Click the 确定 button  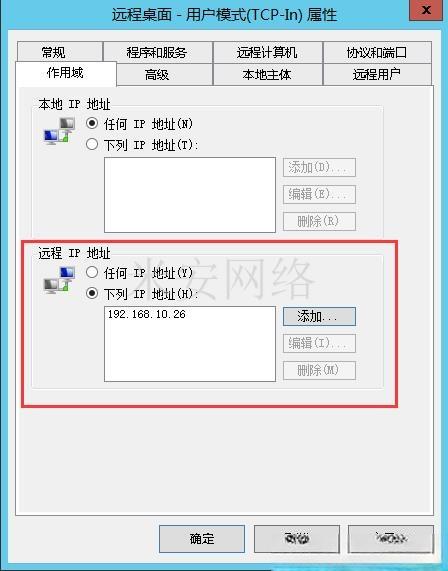[x=202, y=539]
